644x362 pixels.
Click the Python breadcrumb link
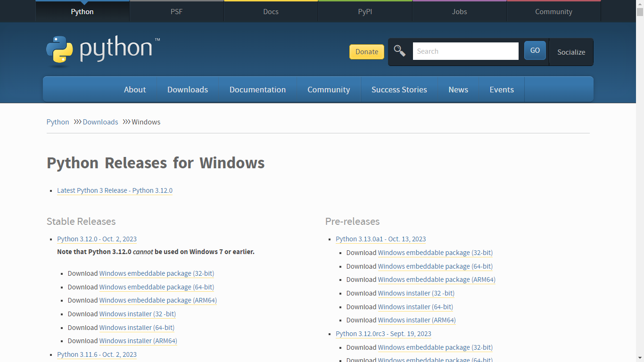[58, 122]
